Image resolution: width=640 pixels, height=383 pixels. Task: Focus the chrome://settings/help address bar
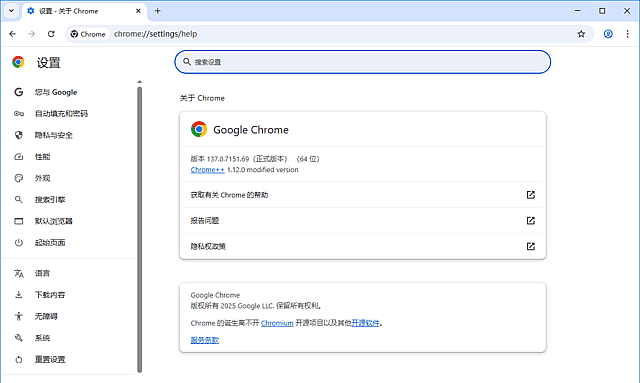(155, 34)
